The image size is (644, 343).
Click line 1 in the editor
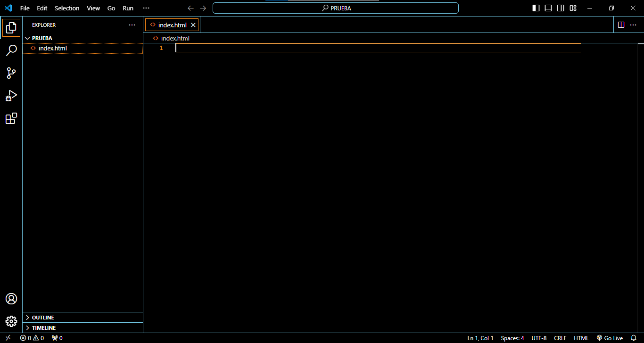coord(378,48)
